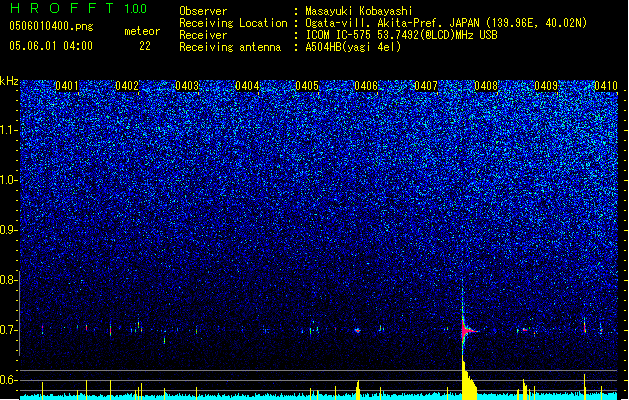Image resolution: width=629 pixels, height=400 pixels.
Task: Click the 0407 time marker
Action: click(x=426, y=86)
